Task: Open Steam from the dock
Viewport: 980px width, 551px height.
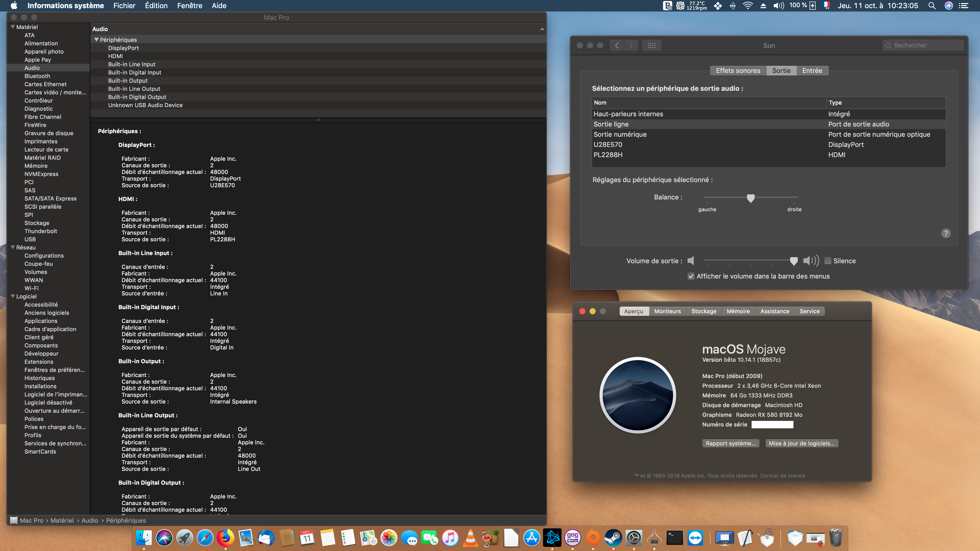Action: (613, 538)
